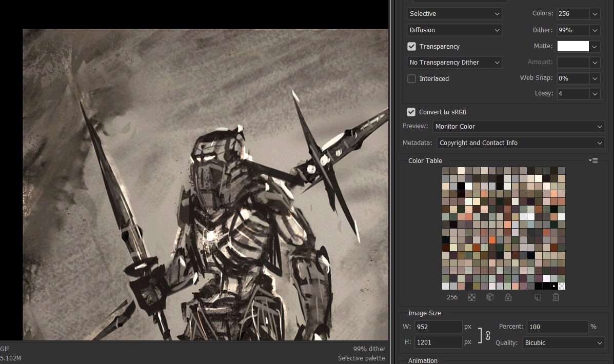Click the Image Size section heading
The height and width of the screenshot is (364, 614).
(x=425, y=313)
